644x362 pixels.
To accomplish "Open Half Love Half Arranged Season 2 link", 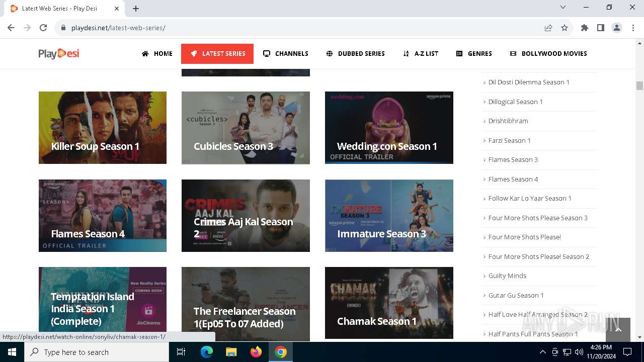I will click(x=538, y=314).
